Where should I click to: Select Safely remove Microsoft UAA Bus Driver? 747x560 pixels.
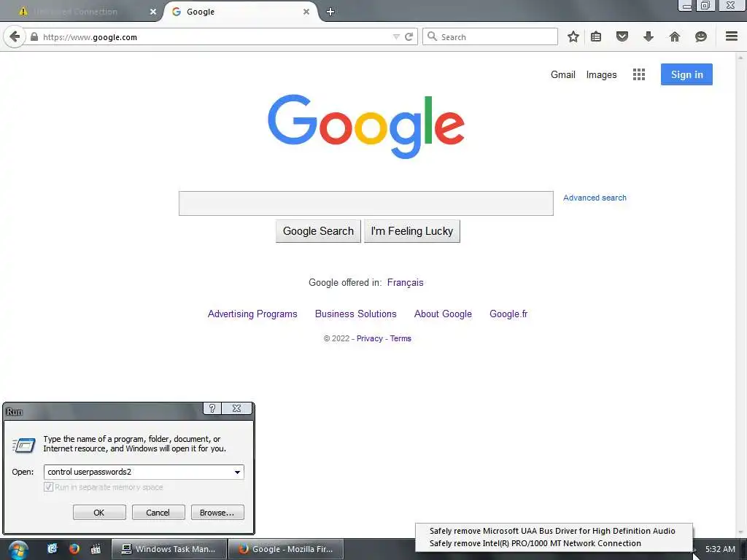tap(553, 531)
